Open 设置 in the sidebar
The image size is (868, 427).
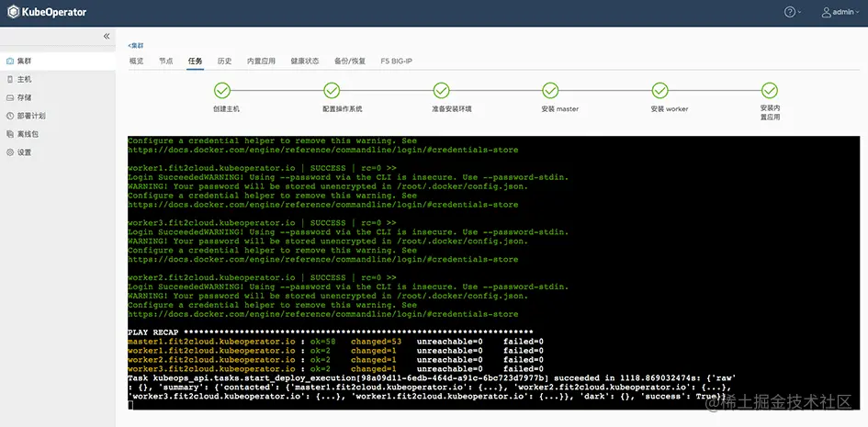pos(58,152)
